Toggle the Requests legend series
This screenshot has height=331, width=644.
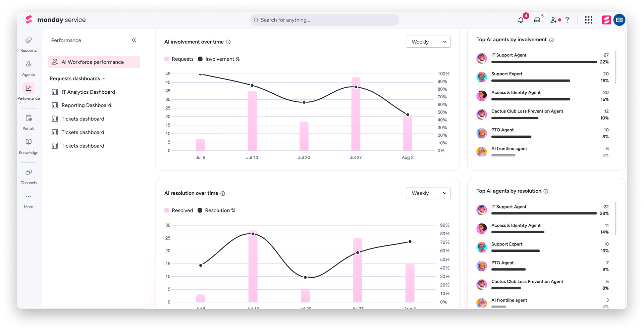pyautogui.click(x=179, y=59)
